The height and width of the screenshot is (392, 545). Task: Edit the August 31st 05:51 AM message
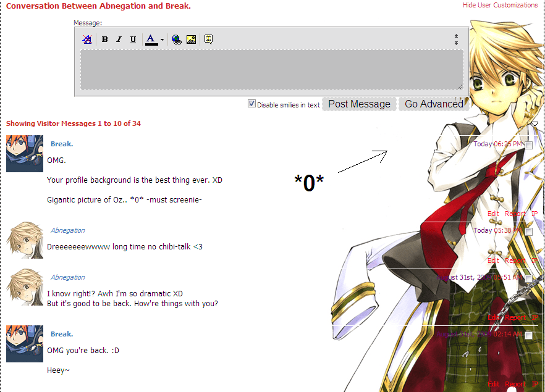[493, 317]
